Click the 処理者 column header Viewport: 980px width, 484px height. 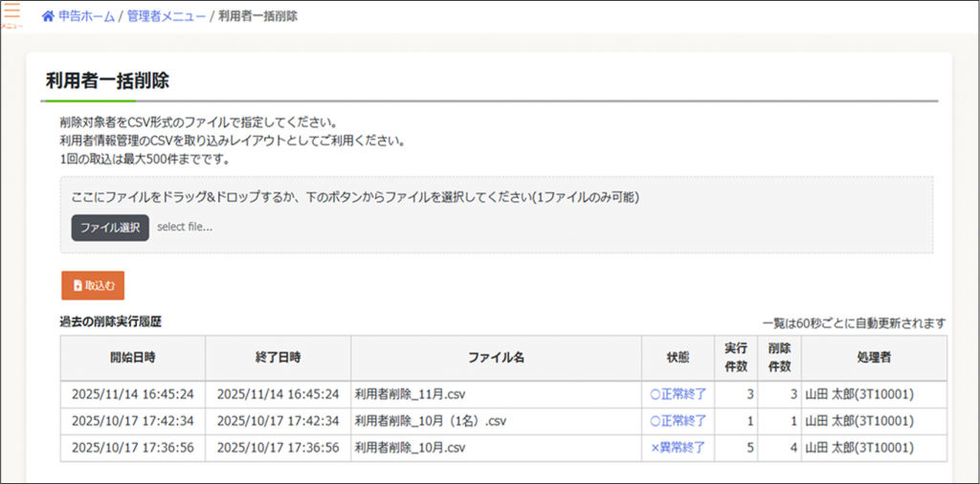point(874,357)
